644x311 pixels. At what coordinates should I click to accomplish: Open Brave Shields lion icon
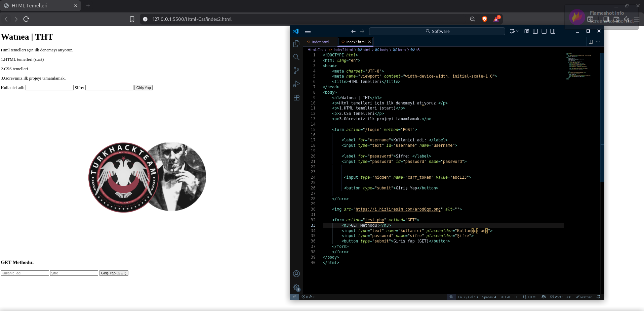coord(485,19)
